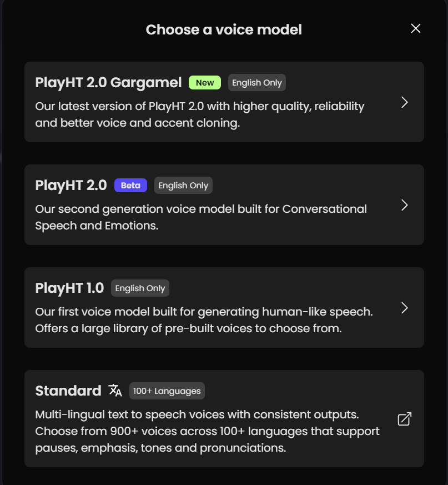Expand PlayHT 2.0 Gargamel with its chevron
The width and height of the screenshot is (448, 485).
(x=405, y=102)
